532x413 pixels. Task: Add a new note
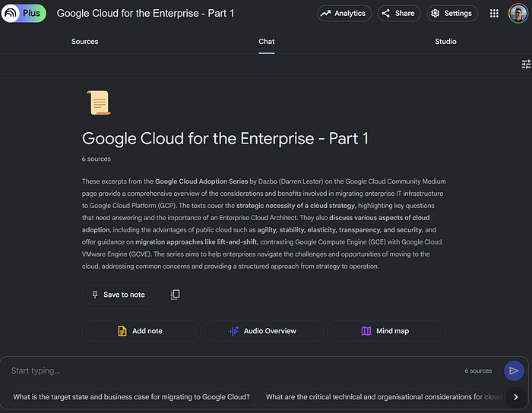tap(141, 331)
